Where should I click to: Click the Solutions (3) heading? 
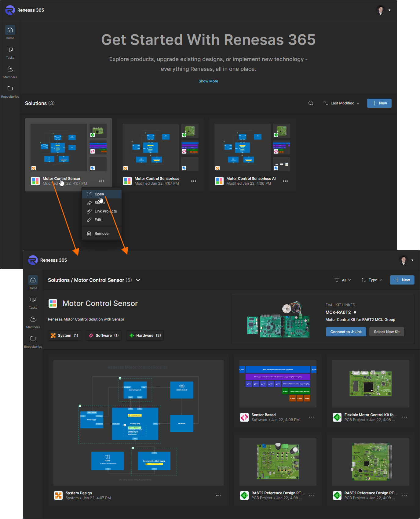40,103
